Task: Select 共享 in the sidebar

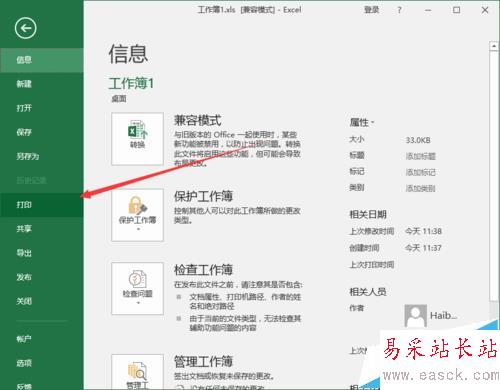Action: 42,229
